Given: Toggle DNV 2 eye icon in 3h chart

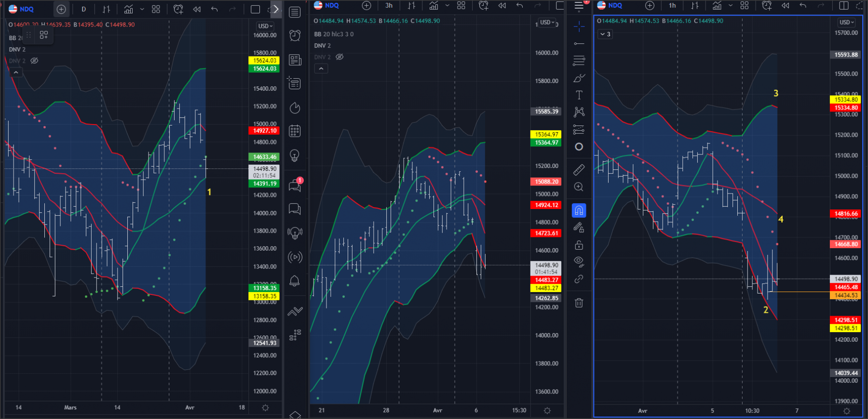Looking at the screenshot, I should tap(339, 57).
